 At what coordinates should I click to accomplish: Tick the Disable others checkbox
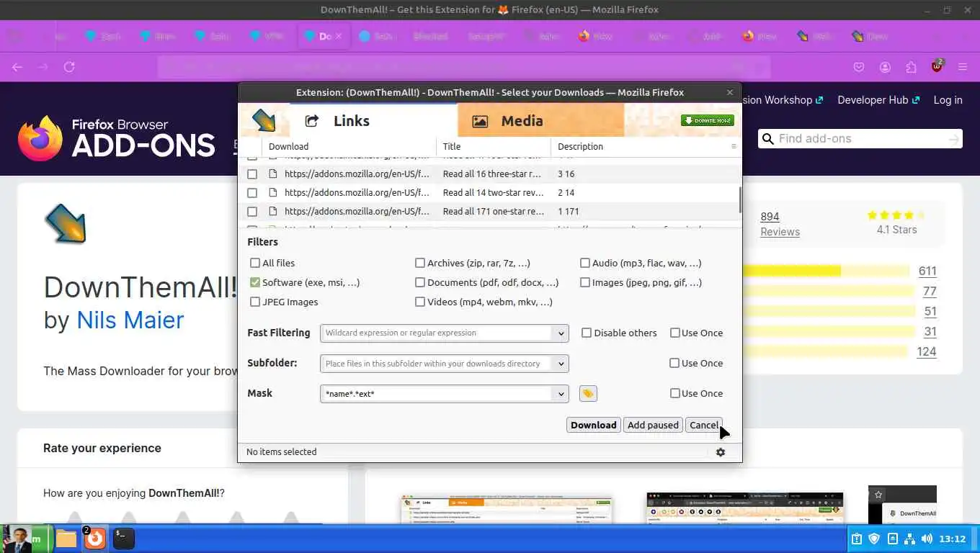[x=587, y=333]
